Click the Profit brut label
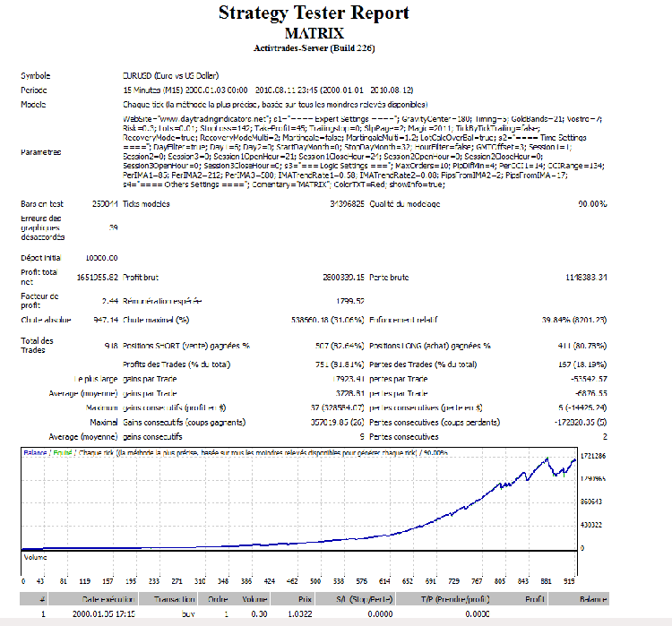 tap(141, 278)
